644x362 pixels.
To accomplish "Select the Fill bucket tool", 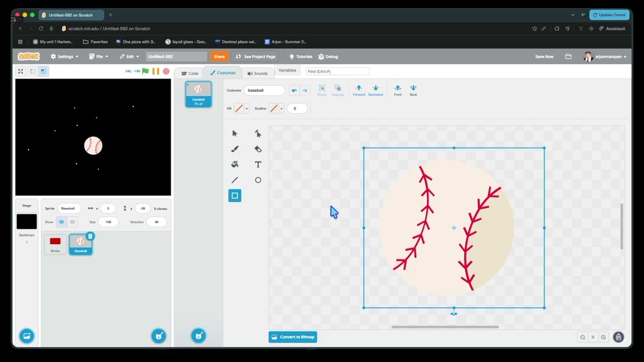I will (x=234, y=164).
